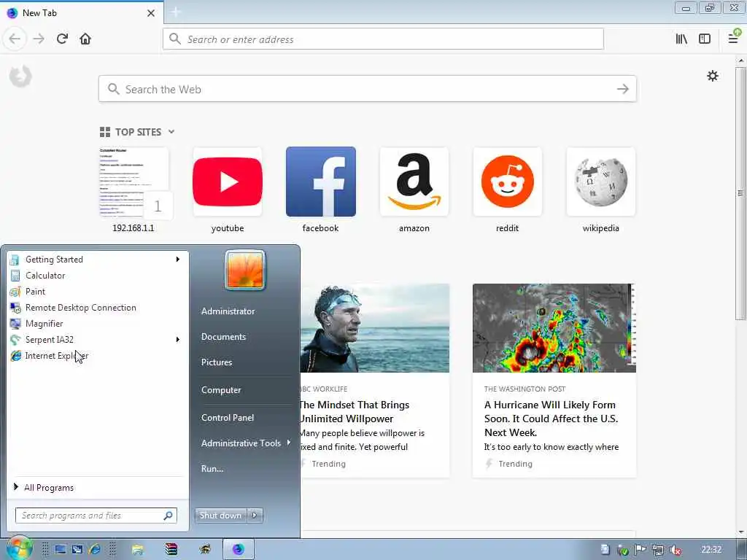
Task: Open Control Panel from Start menu
Action: (228, 418)
